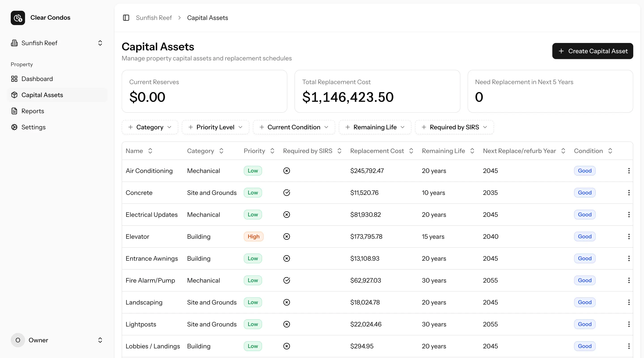This screenshot has width=644, height=358.
Task: Click Fire Alarm/Pump SIRS required checkmark
Action: (x=286, y=280)
